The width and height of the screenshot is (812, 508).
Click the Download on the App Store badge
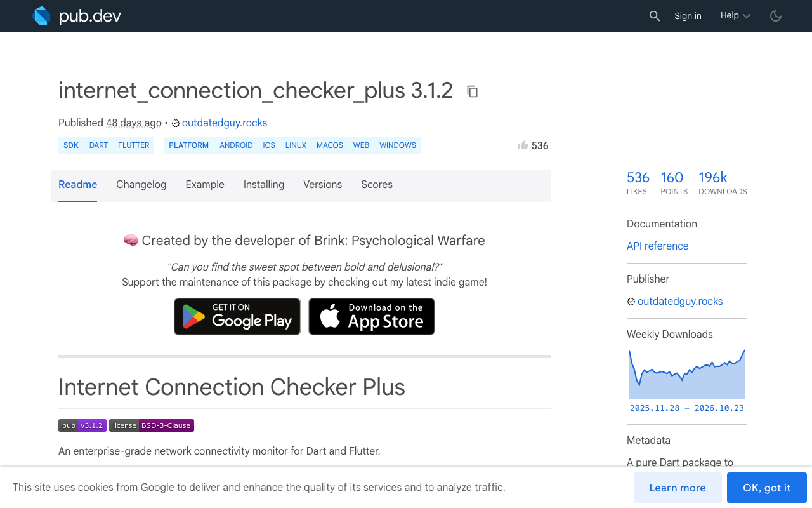tap(372, 316)
